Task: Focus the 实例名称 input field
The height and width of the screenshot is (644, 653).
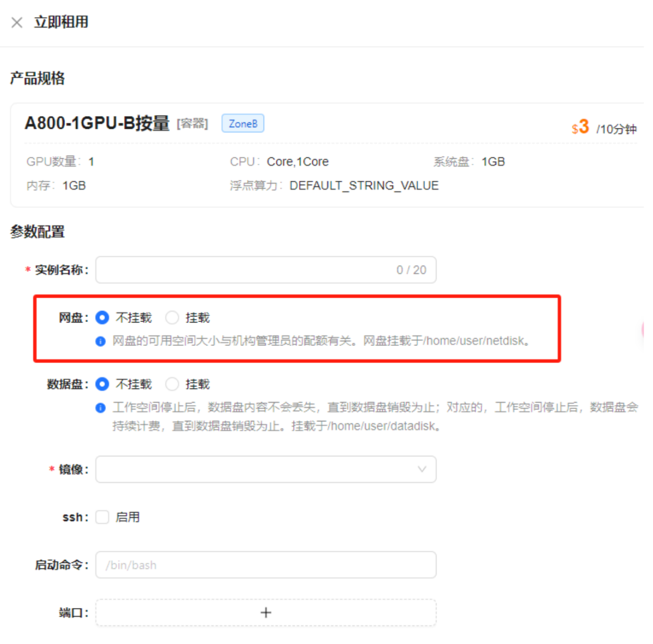Action: pos(244,270)
